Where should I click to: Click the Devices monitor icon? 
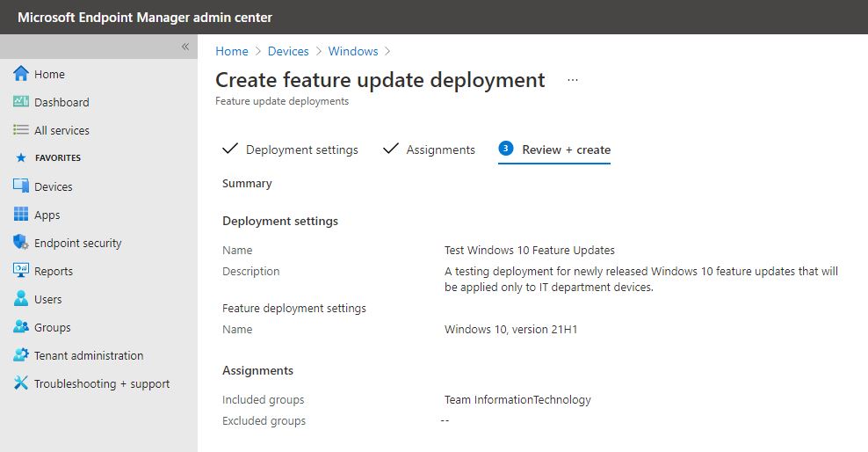(21, 186)
